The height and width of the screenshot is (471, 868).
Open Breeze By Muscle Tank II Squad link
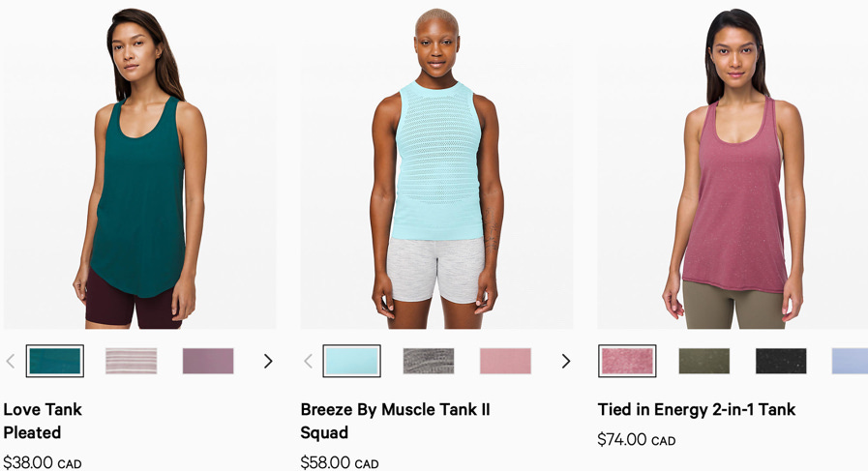pyautogui.click(x=395, y=421)
